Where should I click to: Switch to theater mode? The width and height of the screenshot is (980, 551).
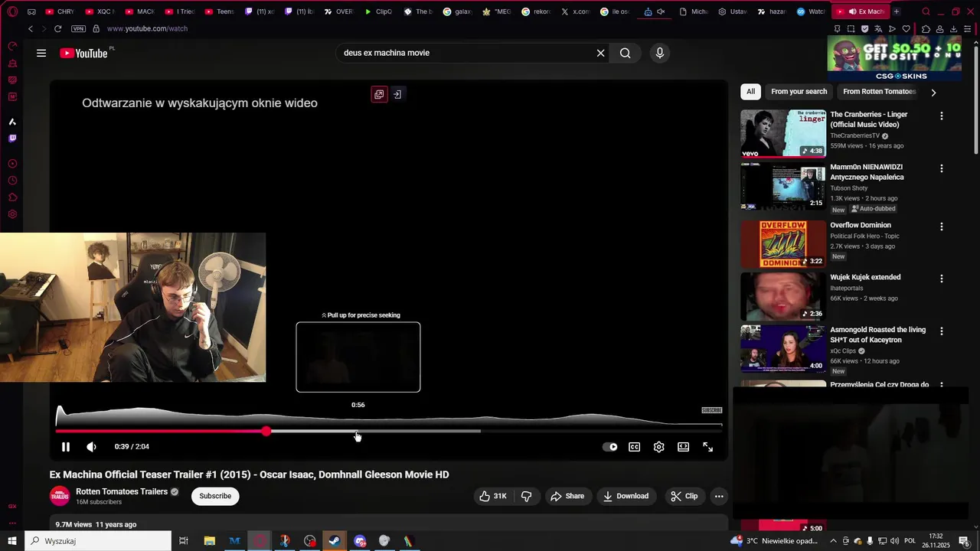click(684, 447)
